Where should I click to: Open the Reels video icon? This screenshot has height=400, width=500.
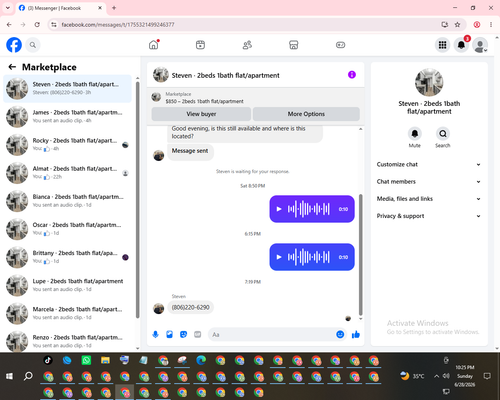(x=200, y=45)
